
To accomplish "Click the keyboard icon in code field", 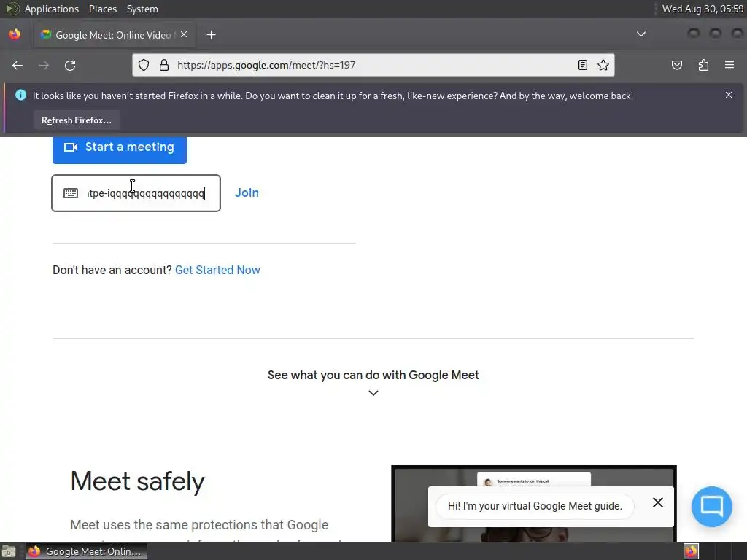I will point(71,193).
